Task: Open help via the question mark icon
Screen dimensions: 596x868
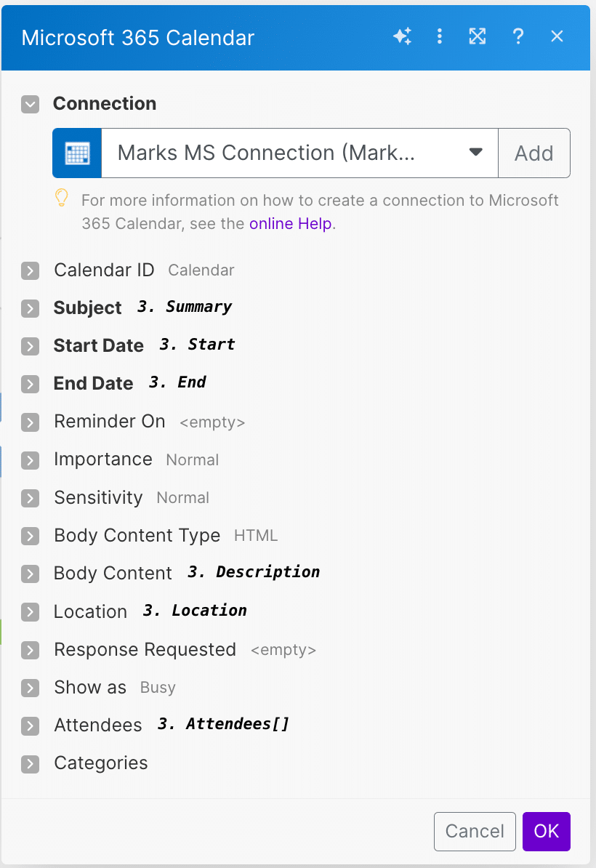Action: coord(518,36)
